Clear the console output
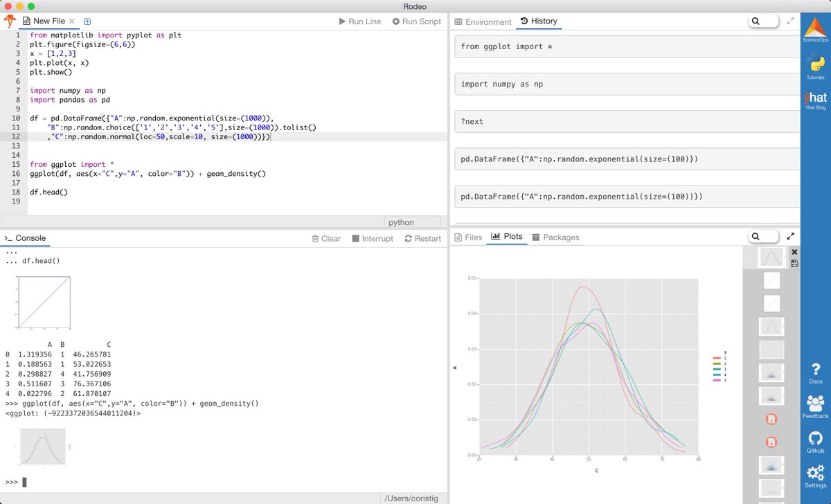The width and height of the screenshot is (831, 504). (x=325, y=238)
